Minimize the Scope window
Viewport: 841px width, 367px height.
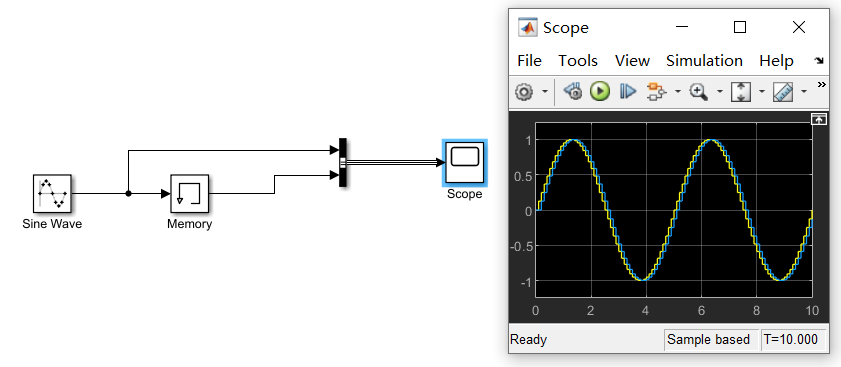[682, 27]
